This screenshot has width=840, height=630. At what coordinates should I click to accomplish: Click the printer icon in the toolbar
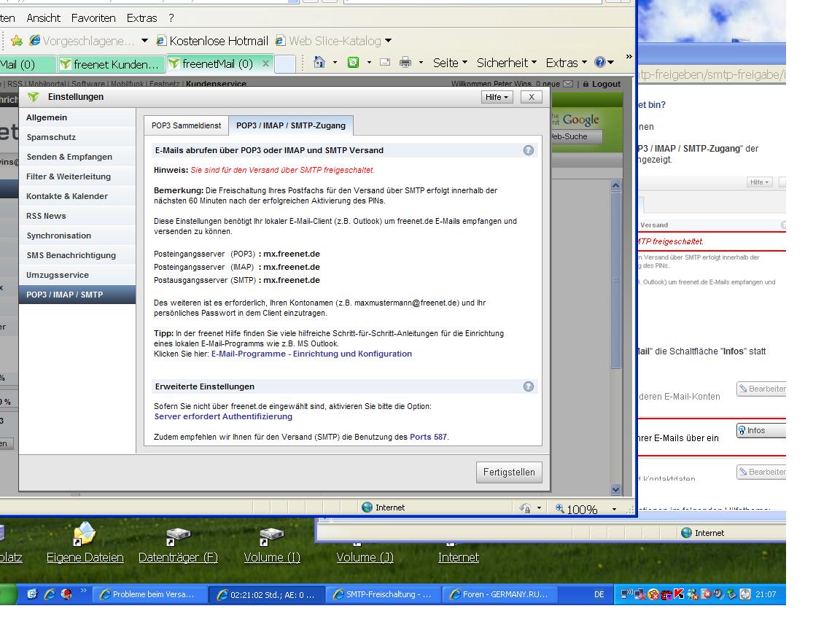[x=405, y=63]
